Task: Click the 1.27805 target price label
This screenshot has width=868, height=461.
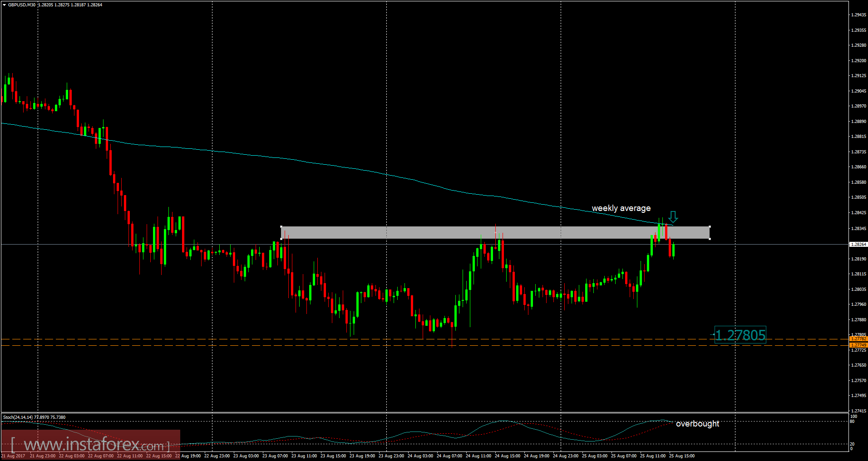Action: [x=740, y=335]
